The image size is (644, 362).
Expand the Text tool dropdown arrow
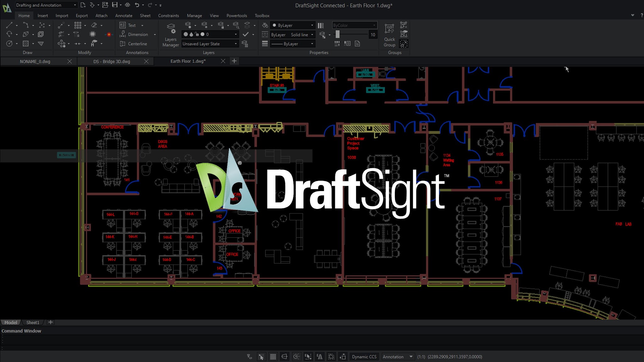point(142,25)
